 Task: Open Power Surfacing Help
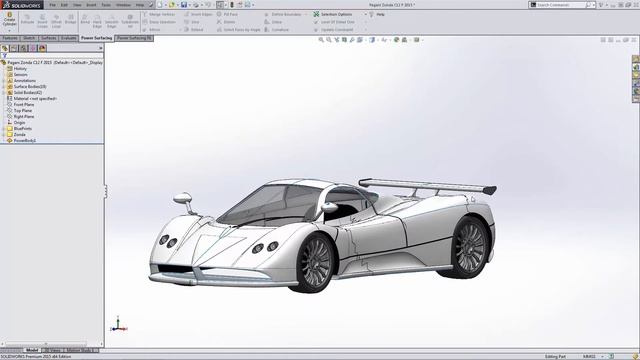point(377,14)
